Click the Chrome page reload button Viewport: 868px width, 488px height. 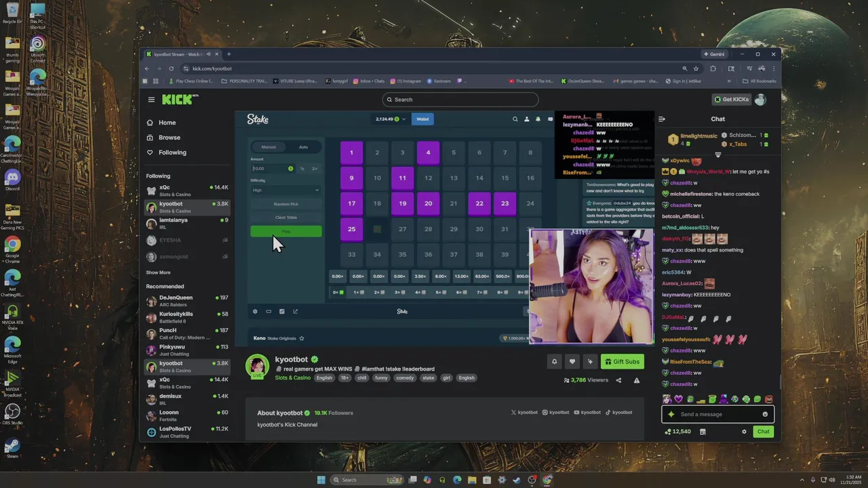[x=171, y=68]
